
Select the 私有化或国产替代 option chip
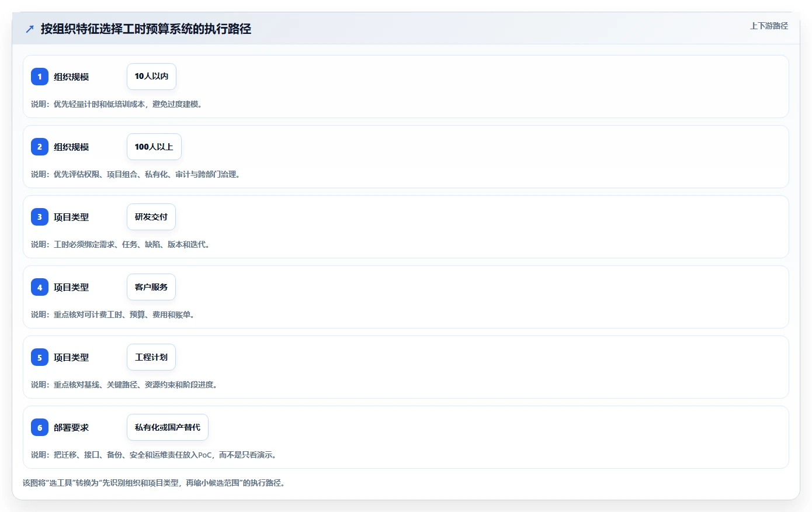click(x=168, y=427)
